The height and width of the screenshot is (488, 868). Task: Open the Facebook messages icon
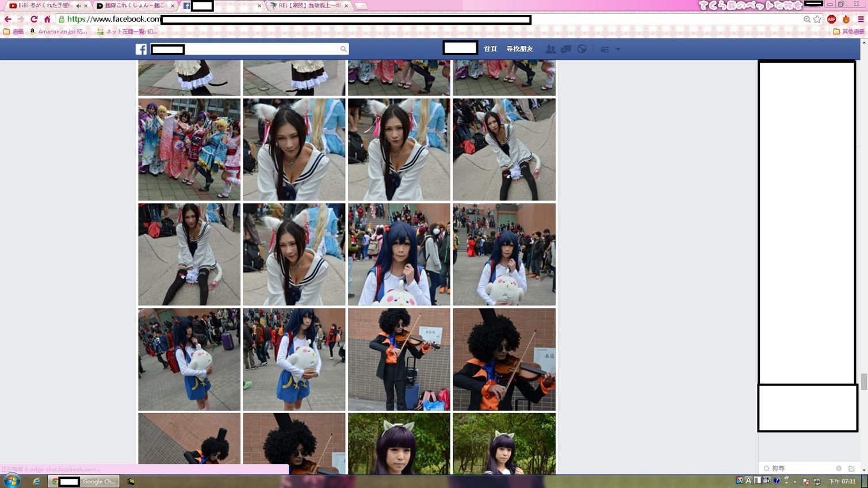coord(566,49)
